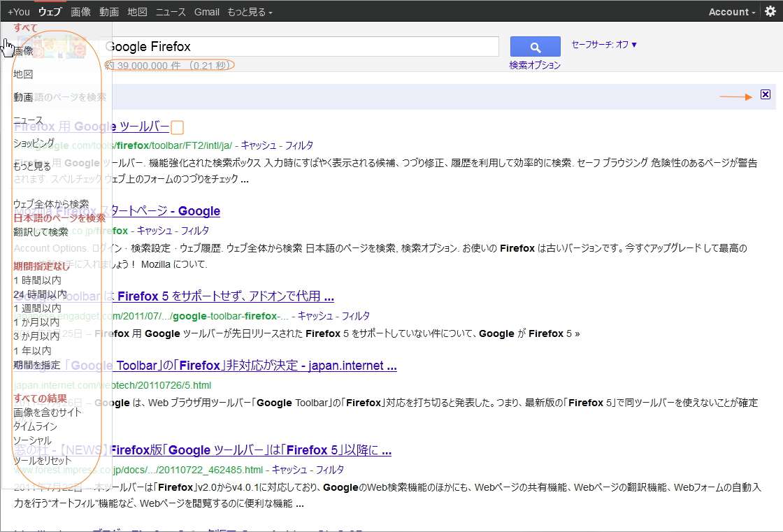Open the スタートページ - Google result
Image resolution: width=783 pixels, height=532 pixels.
(117, 211)
